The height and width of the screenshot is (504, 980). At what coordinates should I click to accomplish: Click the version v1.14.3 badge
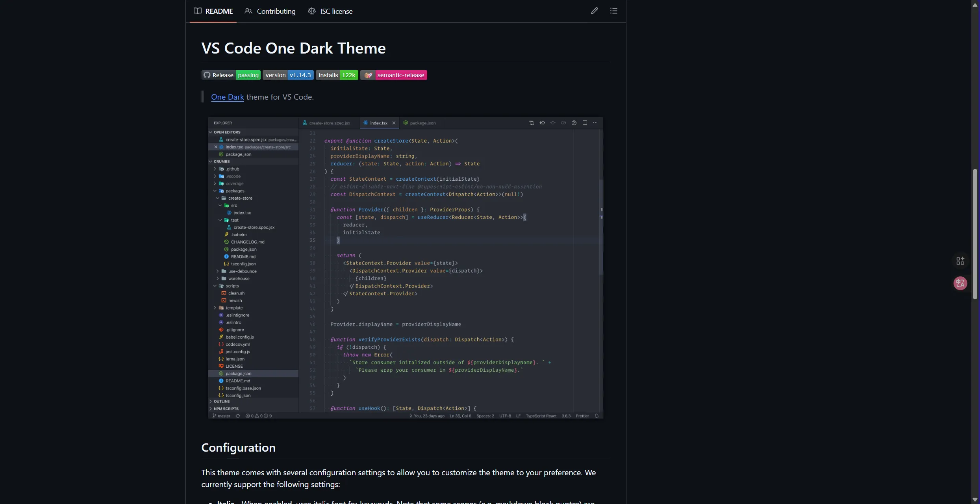288,75
